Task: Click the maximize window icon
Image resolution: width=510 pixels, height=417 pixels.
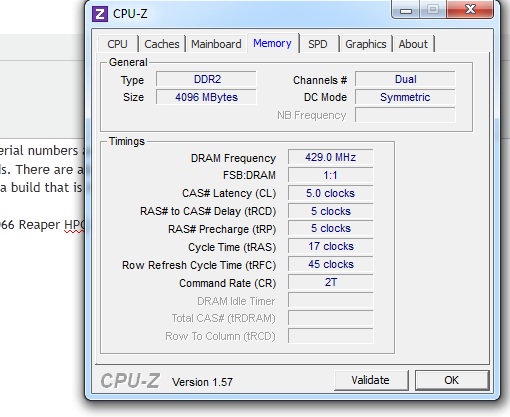Action: 432,9
